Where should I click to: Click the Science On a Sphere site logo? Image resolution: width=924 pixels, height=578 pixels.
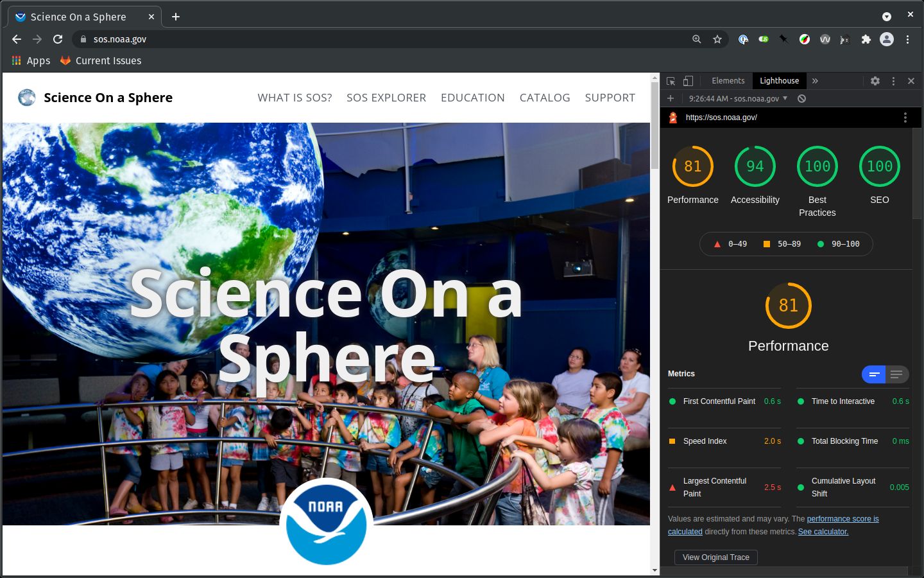tap(95, 98)
